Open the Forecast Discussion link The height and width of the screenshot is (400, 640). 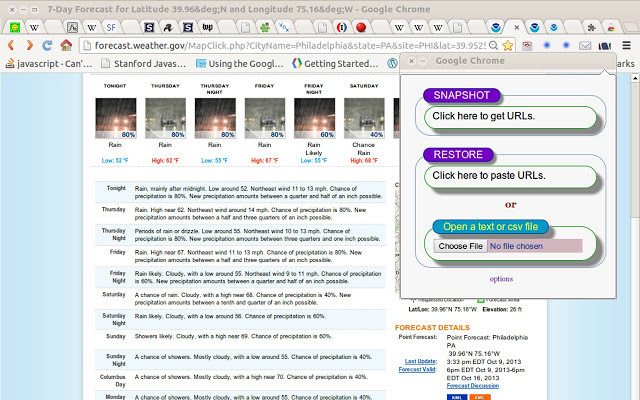(471, 385)
